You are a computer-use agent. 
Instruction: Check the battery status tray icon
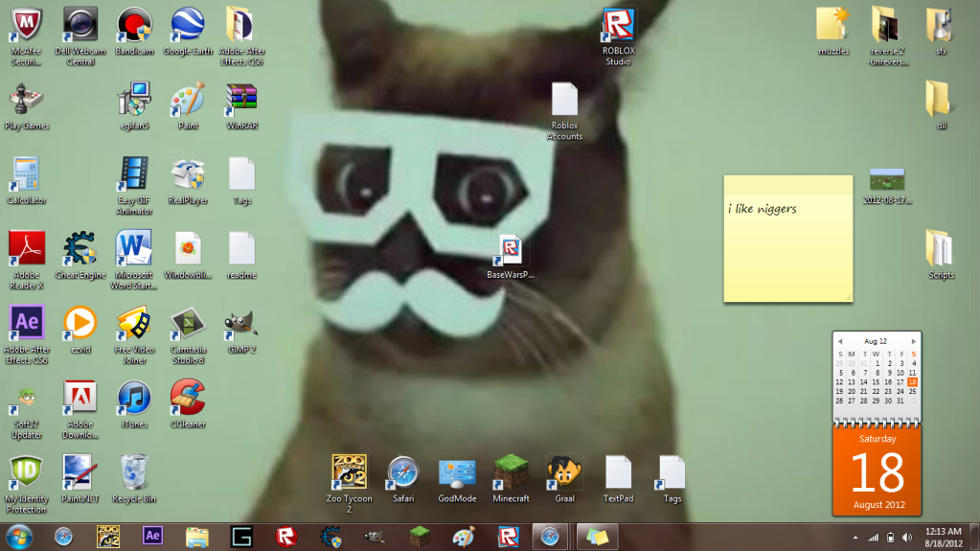point(890,538)
